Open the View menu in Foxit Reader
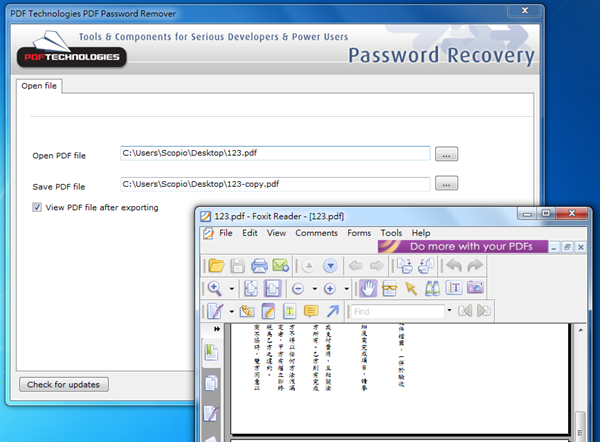Viewport: 600px width, 442px height. coord(276,233)
